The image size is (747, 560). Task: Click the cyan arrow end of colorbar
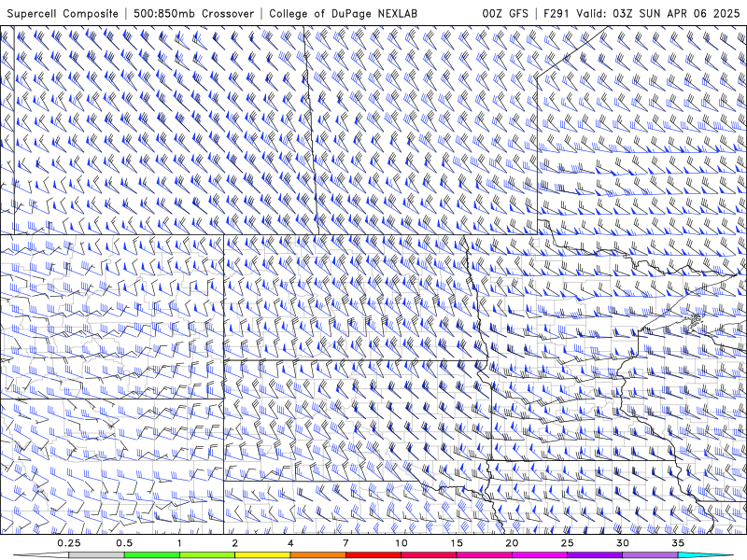tap(705, 555)
